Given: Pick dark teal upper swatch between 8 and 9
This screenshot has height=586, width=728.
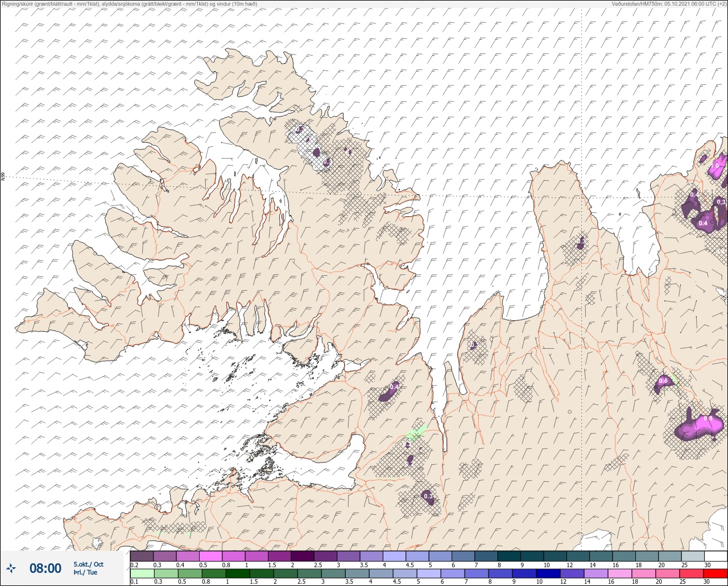Looking at the screenshot, I should point(509,556).
